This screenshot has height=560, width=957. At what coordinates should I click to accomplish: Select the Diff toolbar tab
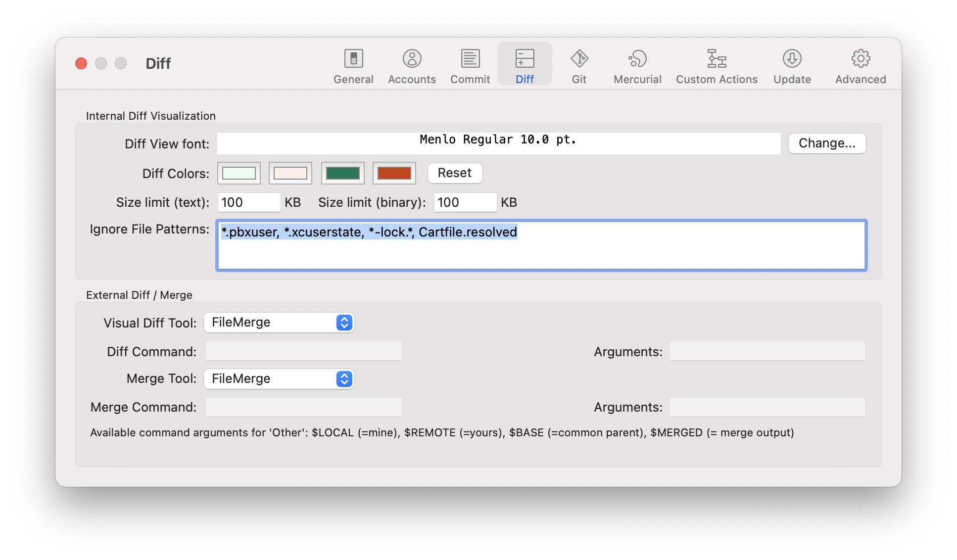point(525,66)
